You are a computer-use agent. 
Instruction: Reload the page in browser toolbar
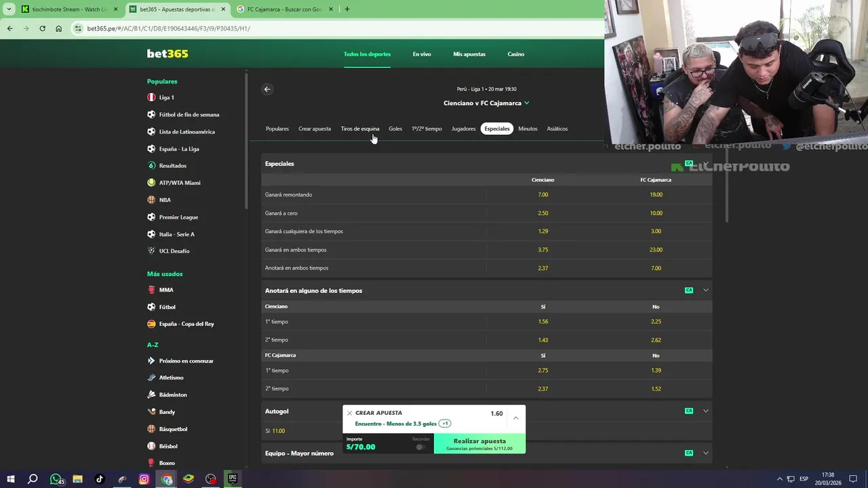(42, 28)
